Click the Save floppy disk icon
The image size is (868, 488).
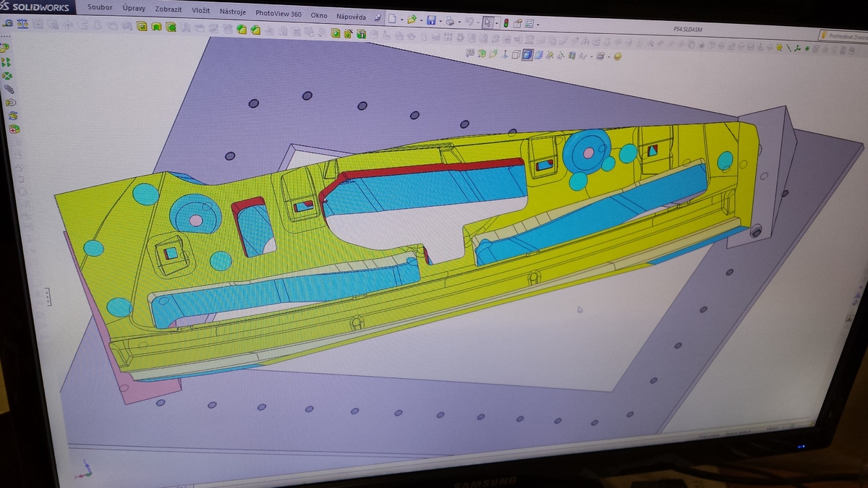(x=431, y=20)
